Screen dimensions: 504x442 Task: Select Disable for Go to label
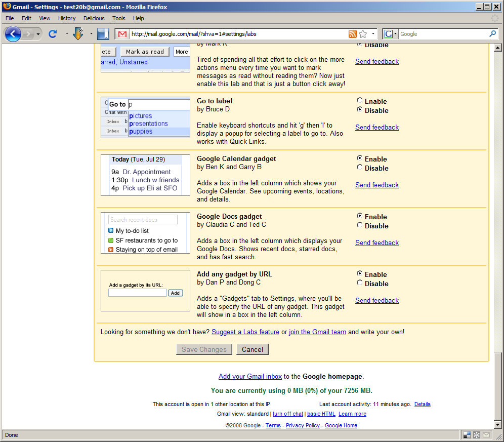coord(359,110)
